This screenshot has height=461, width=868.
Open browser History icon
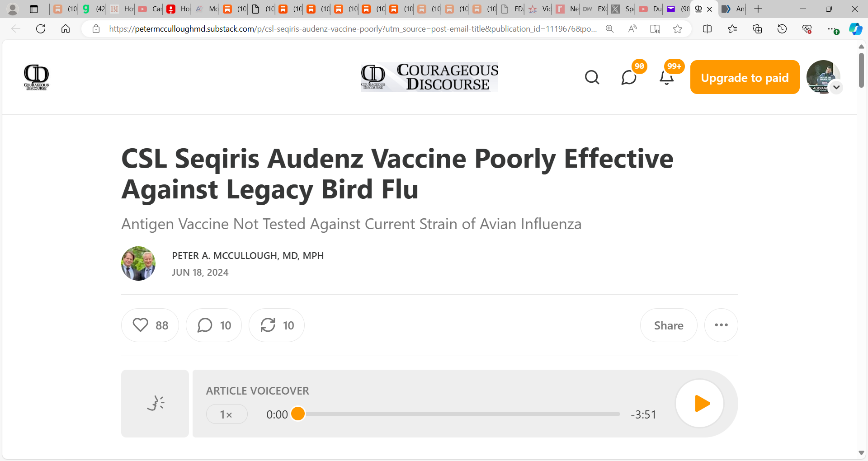pos(782,29)
